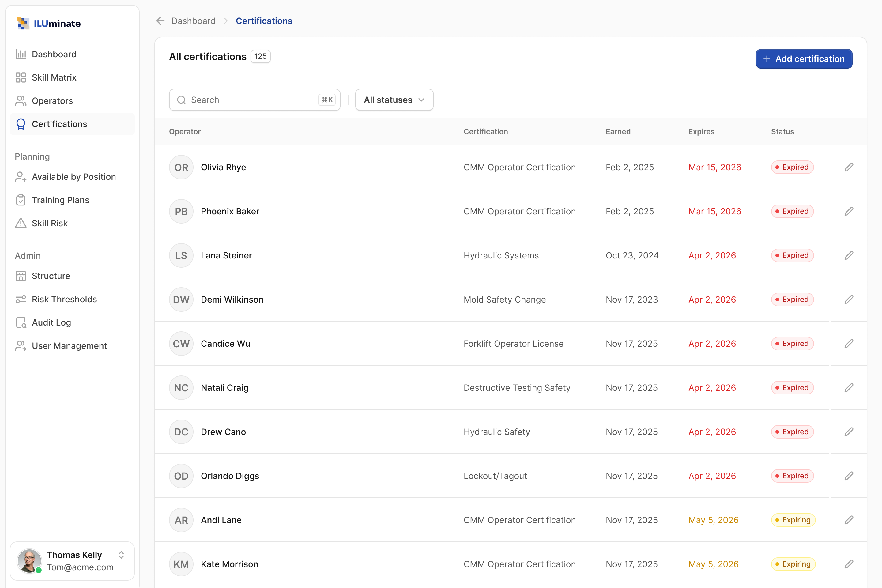The width and height of the screenshot is (882, 588).
Task: Click the Dashboard breadcrumb link
Action: [194, 21]
